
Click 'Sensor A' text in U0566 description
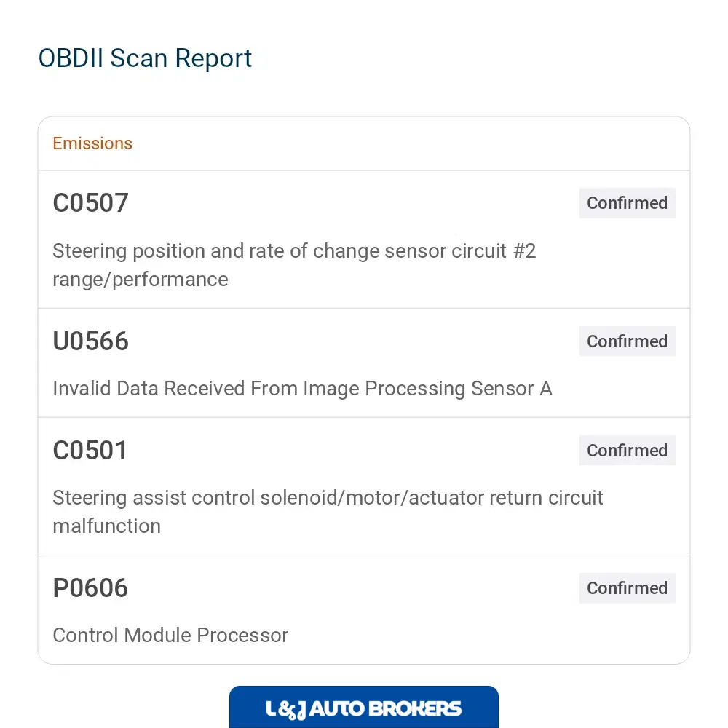[x=512, y=389]
